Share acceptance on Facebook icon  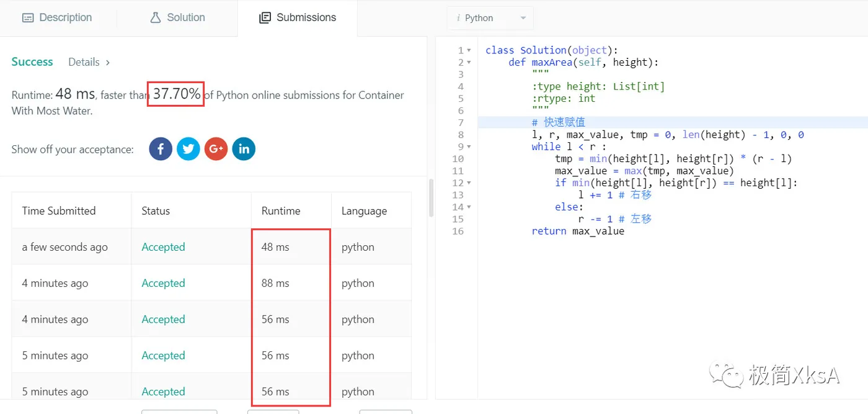point(161,149)
